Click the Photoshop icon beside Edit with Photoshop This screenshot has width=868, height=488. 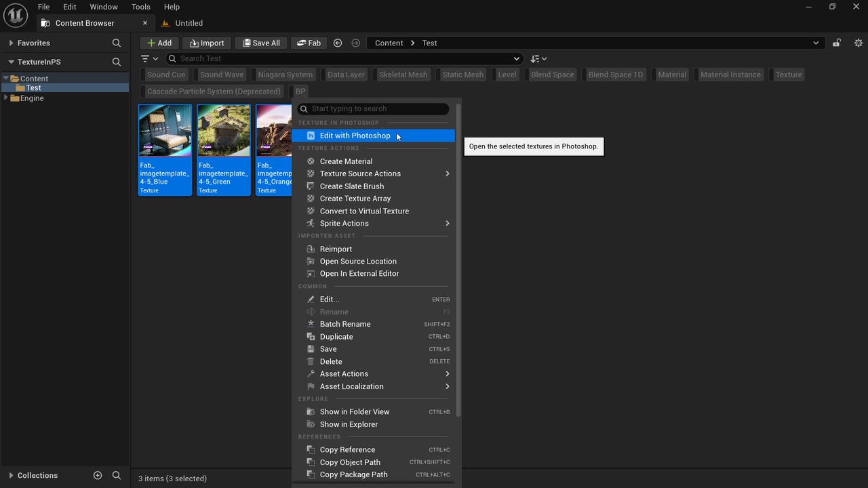pos(311,136)
